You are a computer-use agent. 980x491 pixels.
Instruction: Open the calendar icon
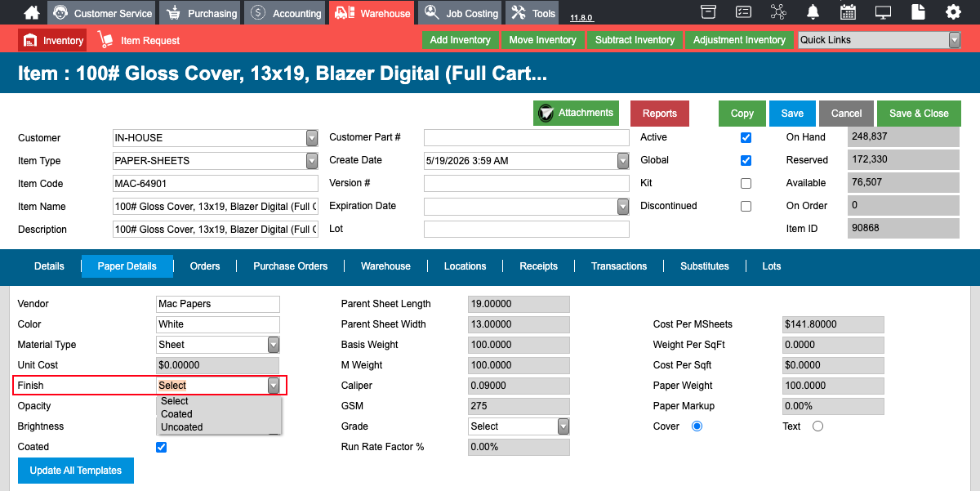(848, 12)
